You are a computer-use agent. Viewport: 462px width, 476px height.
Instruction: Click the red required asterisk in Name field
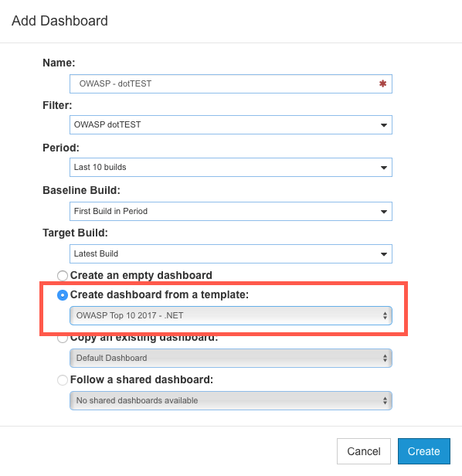(382, 83)
